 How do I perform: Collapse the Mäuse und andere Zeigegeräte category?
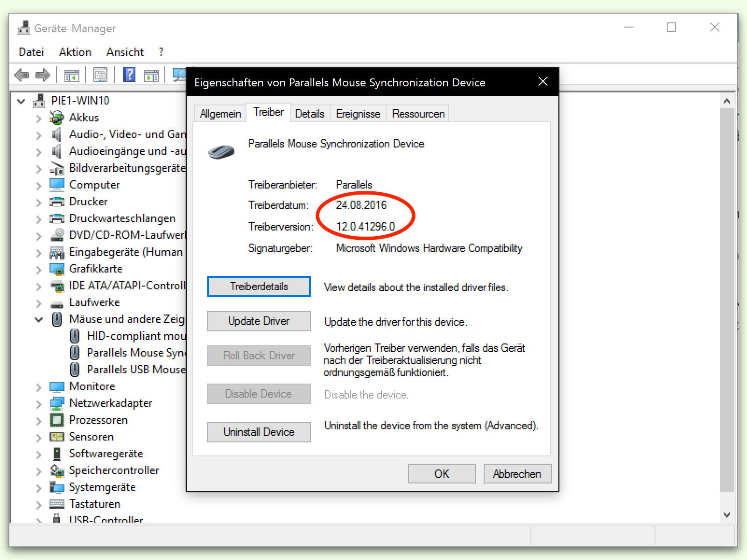tap(39, 320)
